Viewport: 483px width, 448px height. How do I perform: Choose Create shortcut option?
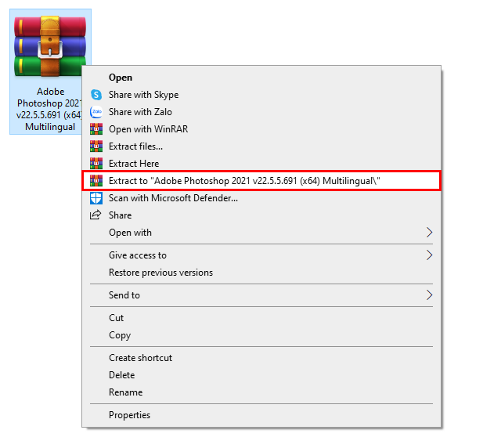tap(140, 358)
